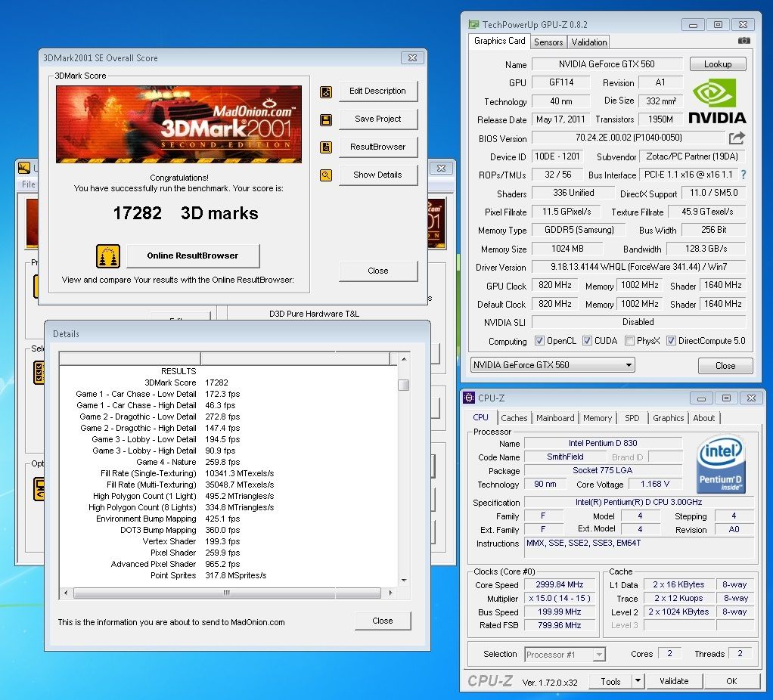Click the GPU-Z screenshot camera icon
773x700 pixels.
point(744,41)
